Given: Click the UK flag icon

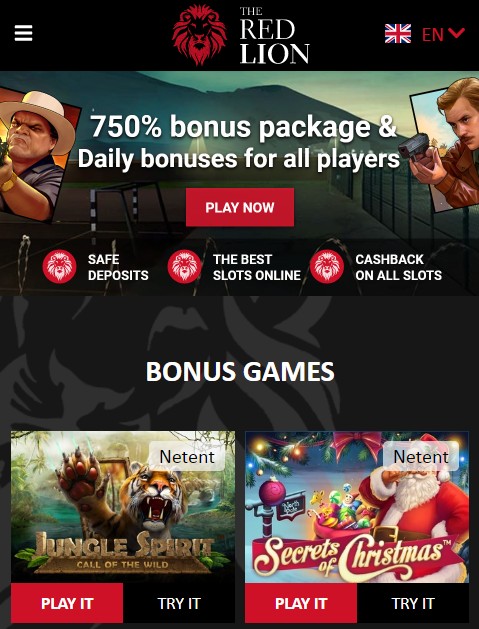Looking at the screenshot, I should 398,34.
